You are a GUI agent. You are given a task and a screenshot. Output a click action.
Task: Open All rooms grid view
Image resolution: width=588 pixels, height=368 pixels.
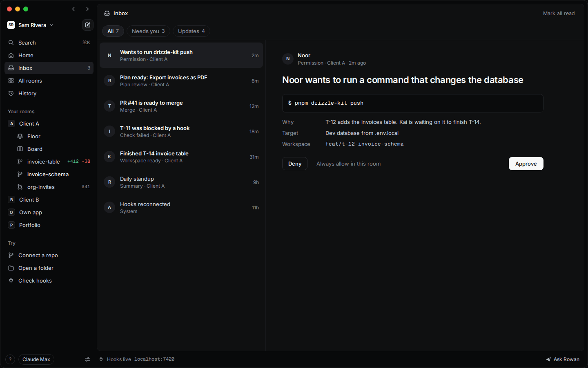[x=49, y=81]
